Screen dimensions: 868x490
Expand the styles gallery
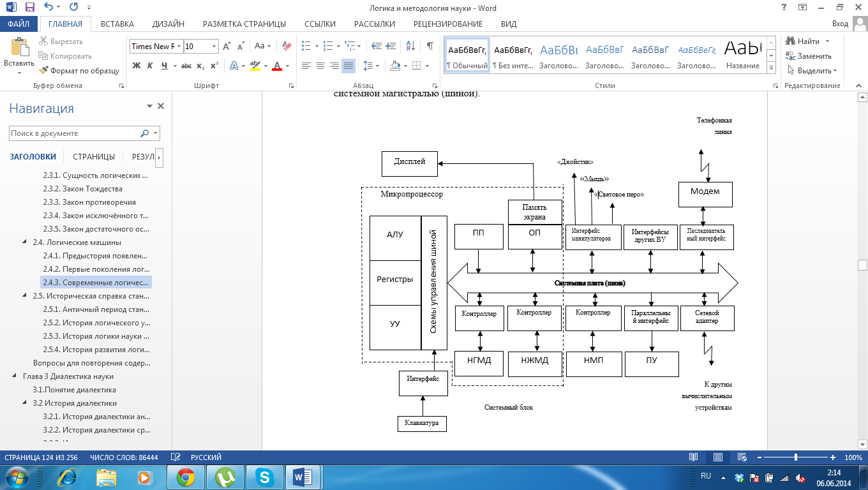(x=771, y=69)
